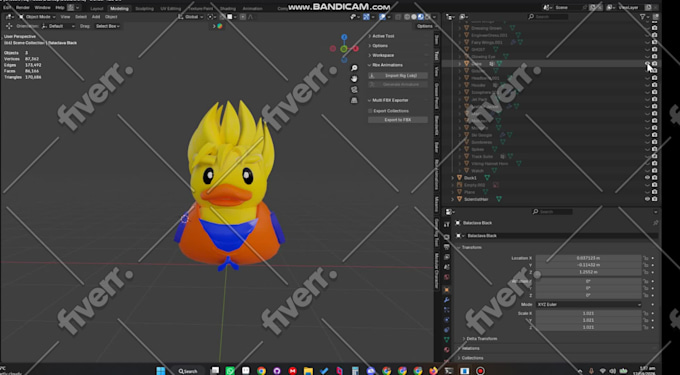Click the outliner filter funnel icon

(x=643, y=16)
